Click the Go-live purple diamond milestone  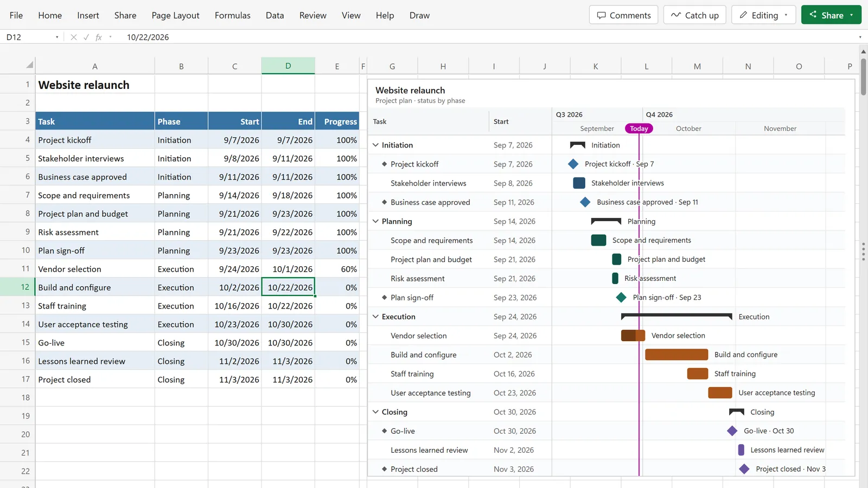coord(732,431)
